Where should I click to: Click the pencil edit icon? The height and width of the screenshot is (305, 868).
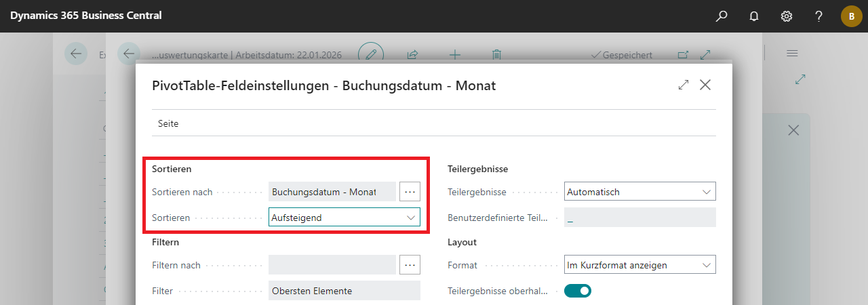click(x=371, y=54)
